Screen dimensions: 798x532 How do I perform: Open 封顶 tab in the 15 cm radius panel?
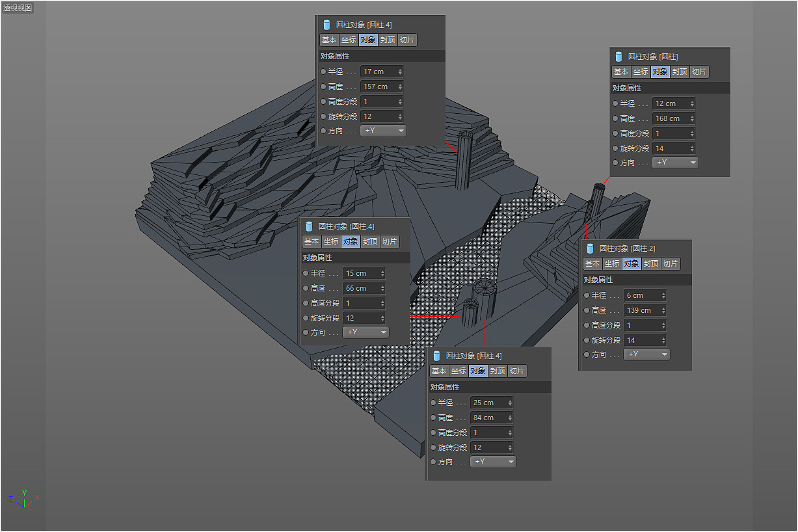(x=370, y=241)
